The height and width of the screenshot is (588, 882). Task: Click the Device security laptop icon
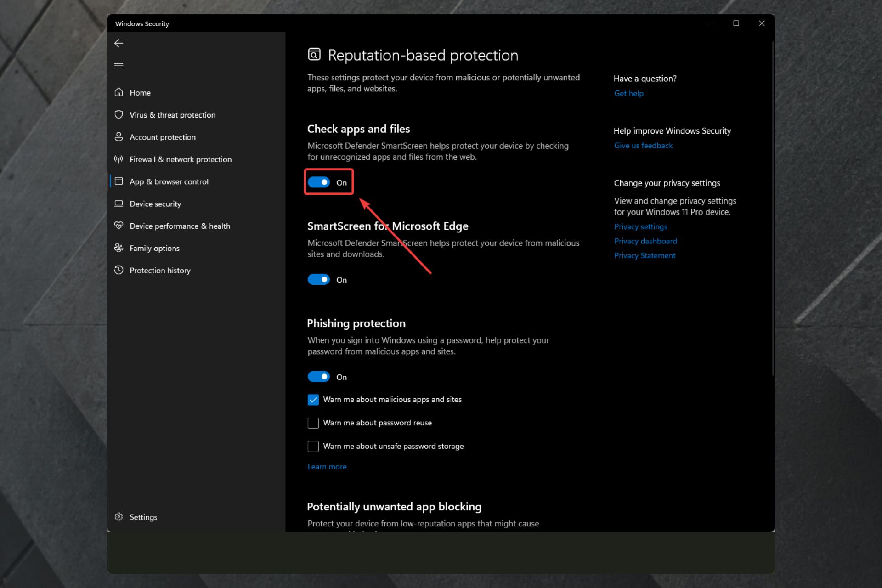tap(119, 204)
